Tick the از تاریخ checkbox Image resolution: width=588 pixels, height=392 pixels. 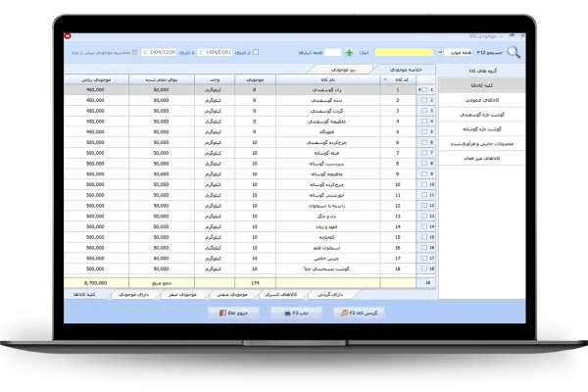point(256,52)
